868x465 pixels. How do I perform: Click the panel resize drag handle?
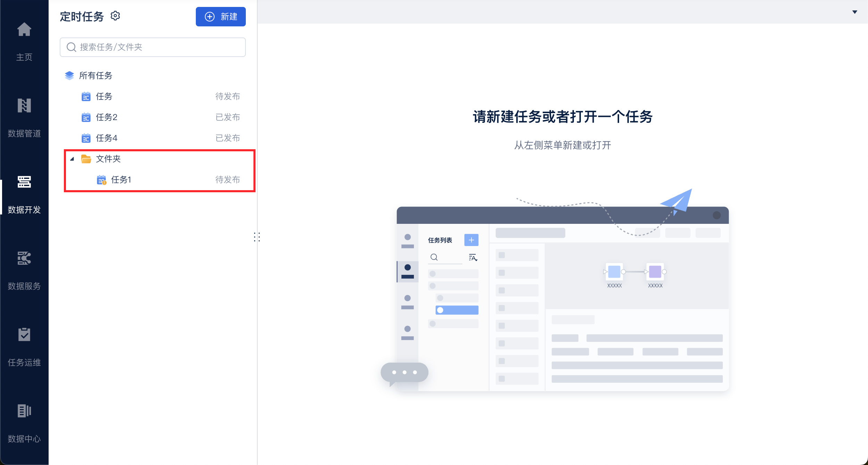click(x=257, y=237)
